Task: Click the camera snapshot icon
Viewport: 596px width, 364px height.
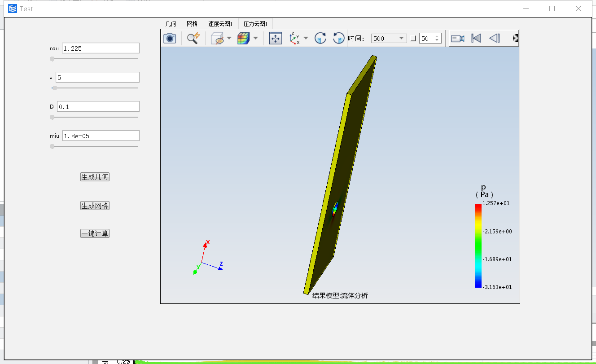Action: coord(170,39)
